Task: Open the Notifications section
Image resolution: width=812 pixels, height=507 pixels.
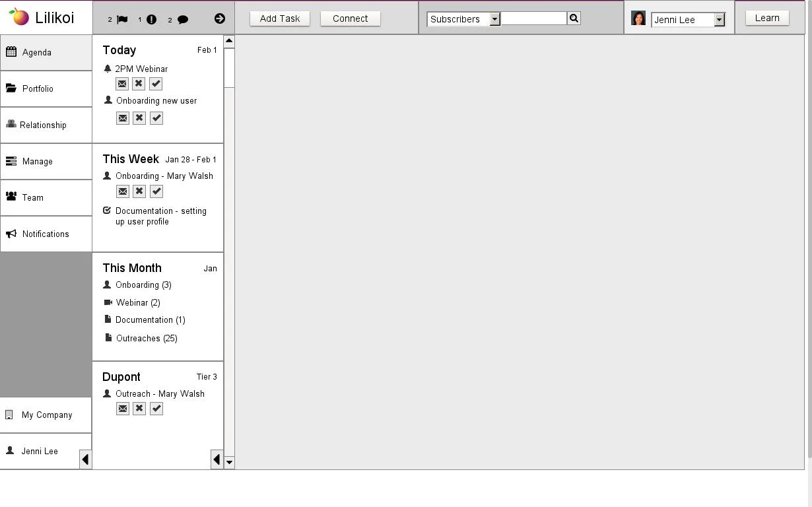Action: [x=46, y=234]
